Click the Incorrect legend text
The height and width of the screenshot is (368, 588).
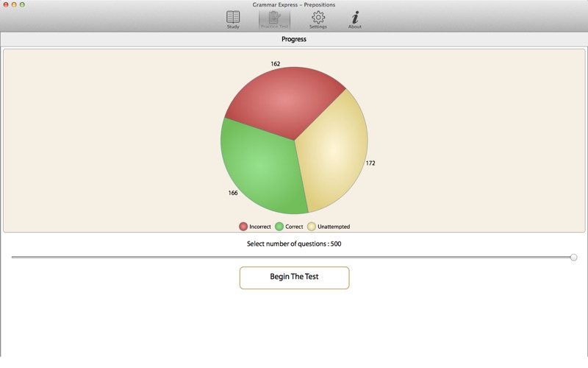(x=260, y=227)
